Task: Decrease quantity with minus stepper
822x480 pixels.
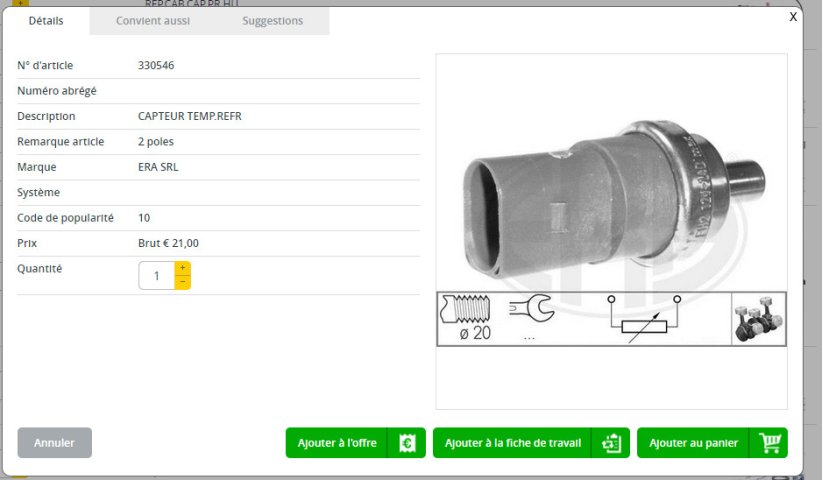Action: tap(182, 282)
